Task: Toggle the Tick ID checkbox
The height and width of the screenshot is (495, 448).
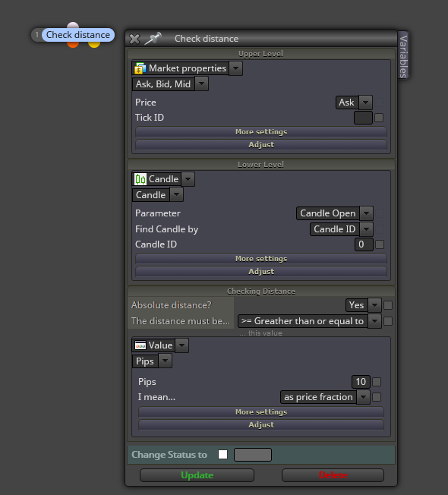Action: pos(379,118)
